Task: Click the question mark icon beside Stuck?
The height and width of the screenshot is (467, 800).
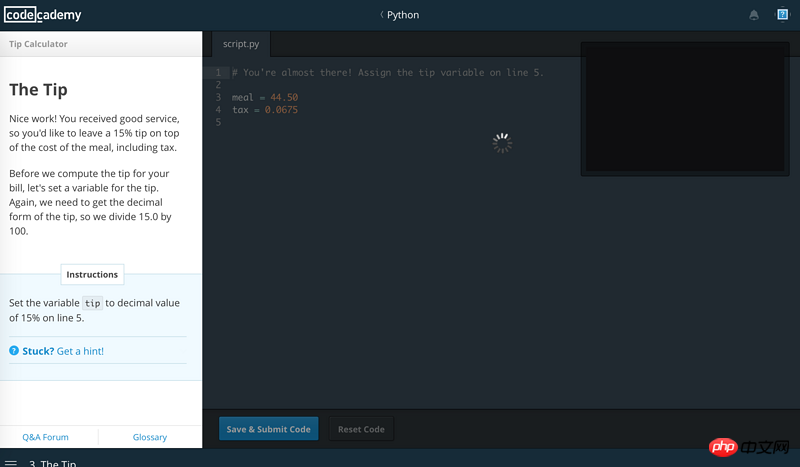Action: [14, 351]
